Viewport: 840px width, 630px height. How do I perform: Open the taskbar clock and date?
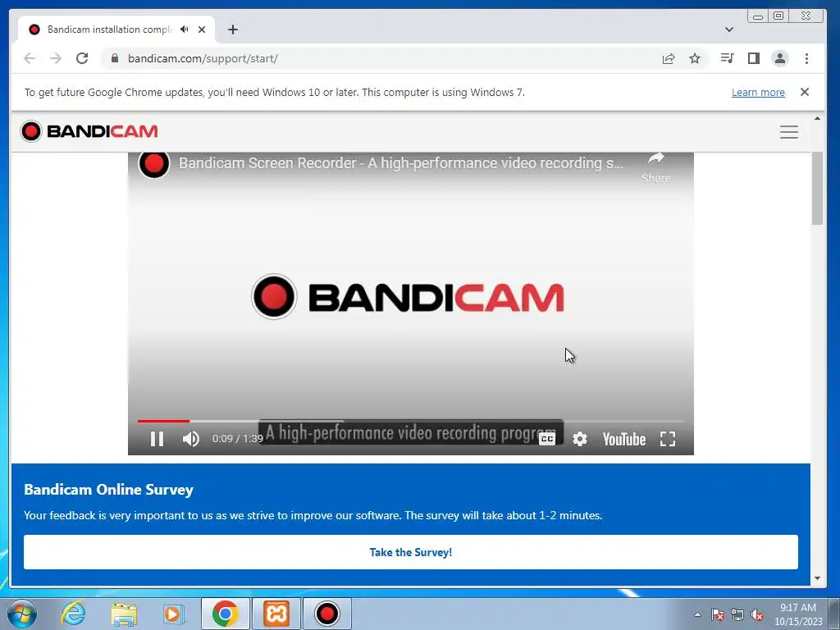[797, 614]
